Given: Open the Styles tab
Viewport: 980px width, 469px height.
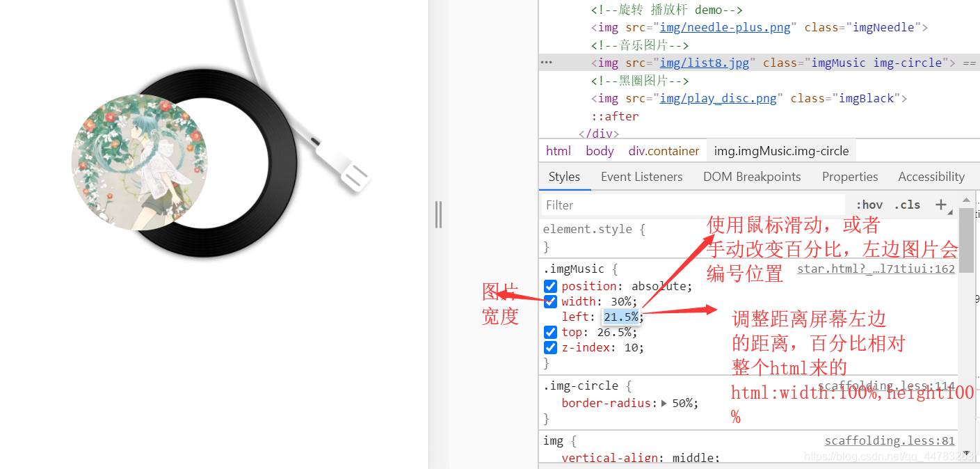Looking at the screenshot, I should coord(564,177).
